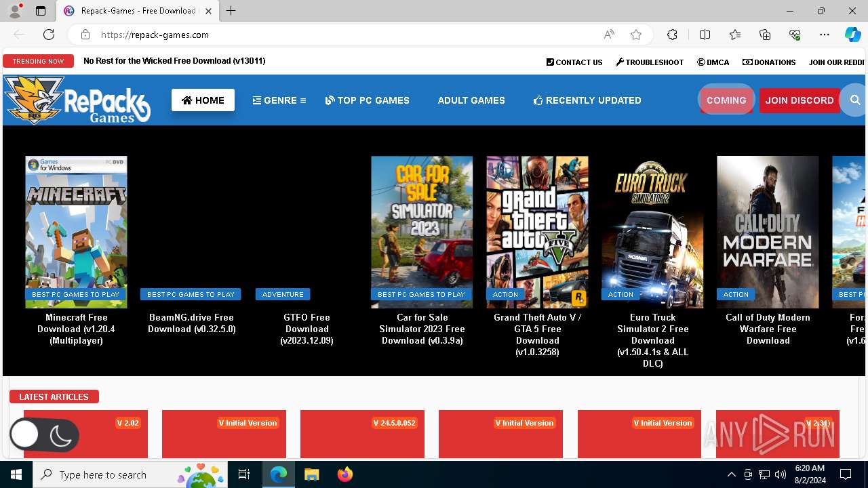Open Call of Duty Modern Warfare title link
Viewport: 868px width, 488px height.
pyautogui.click(x=768, y=329)
